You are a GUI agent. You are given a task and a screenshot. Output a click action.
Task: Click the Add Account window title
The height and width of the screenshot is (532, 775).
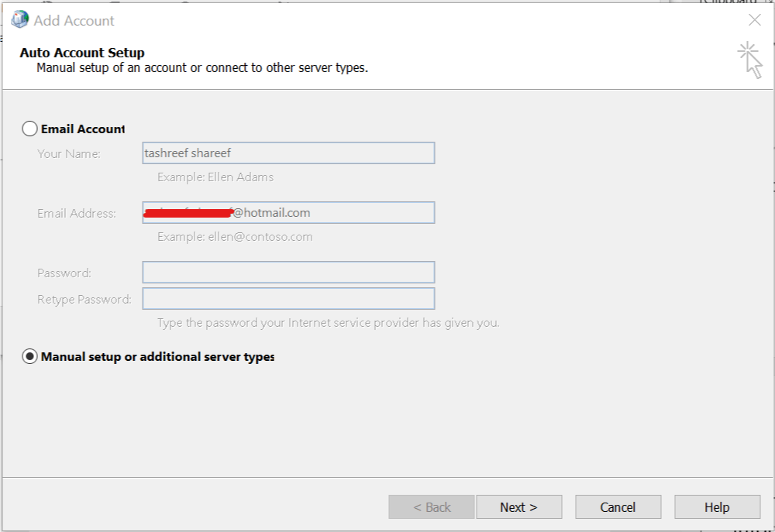coord(74,21)
